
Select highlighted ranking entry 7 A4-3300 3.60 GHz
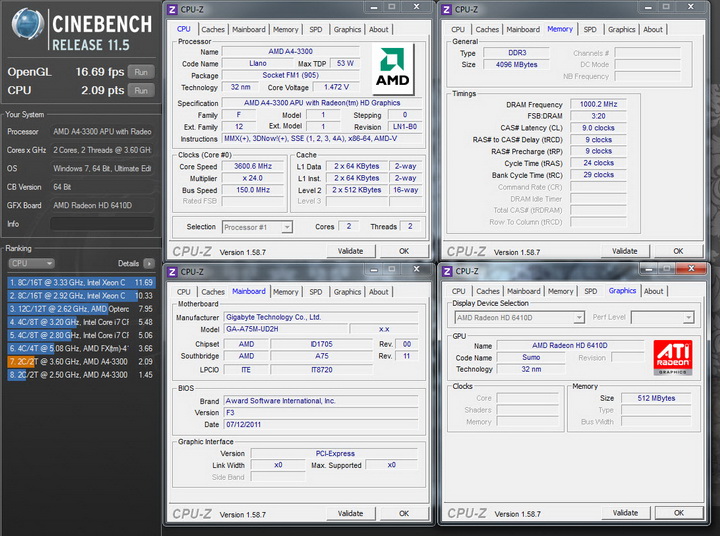point(81,362)
